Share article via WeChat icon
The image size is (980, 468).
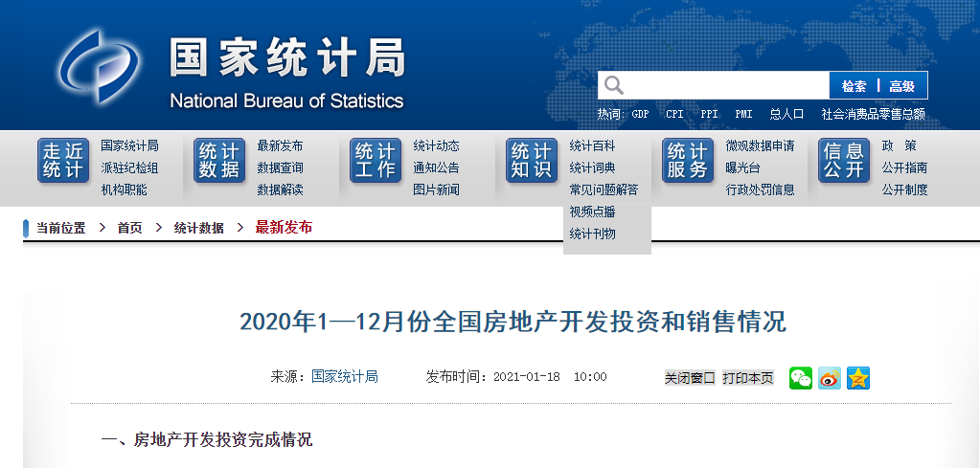[x=801, y=377]
